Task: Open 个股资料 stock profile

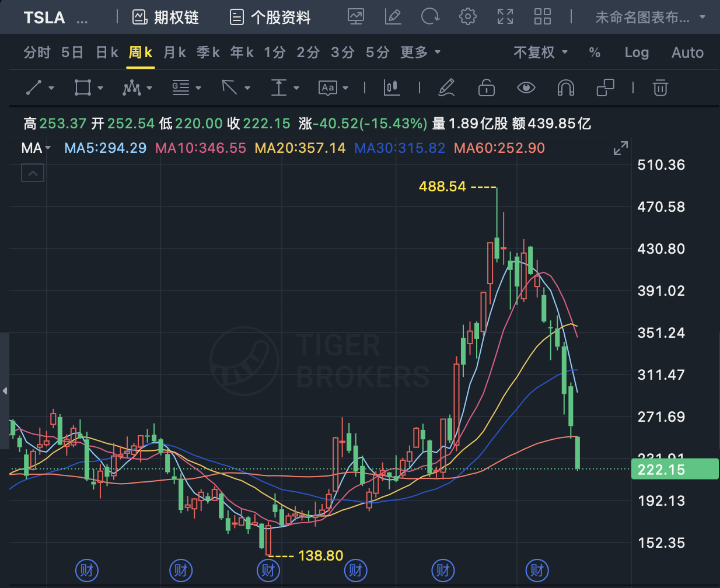Action: pyautogui.click(x=270, y=17)
